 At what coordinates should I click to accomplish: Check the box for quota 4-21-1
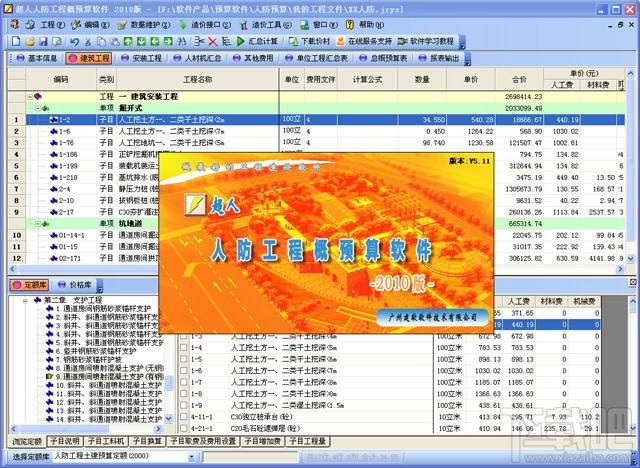(184, 428)
